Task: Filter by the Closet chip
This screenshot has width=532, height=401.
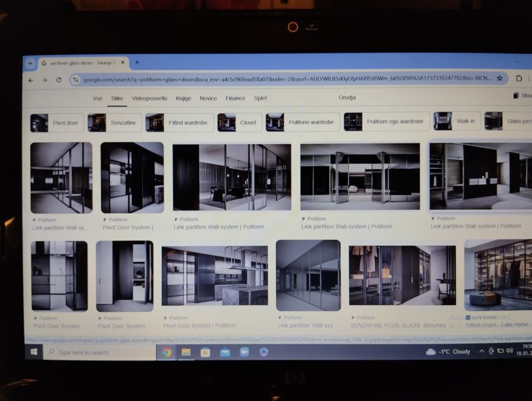Action: pos(239,122)
